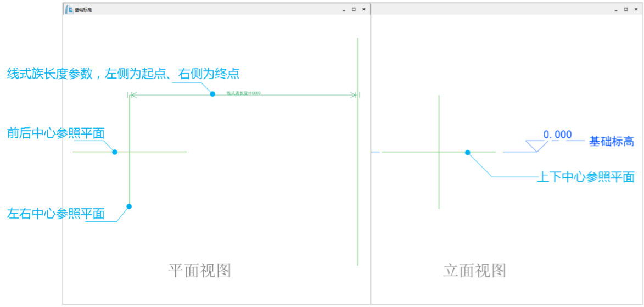Screen dimensions: 644x307
Task: Close the right elevation view window
Action: tap(636, 9)
